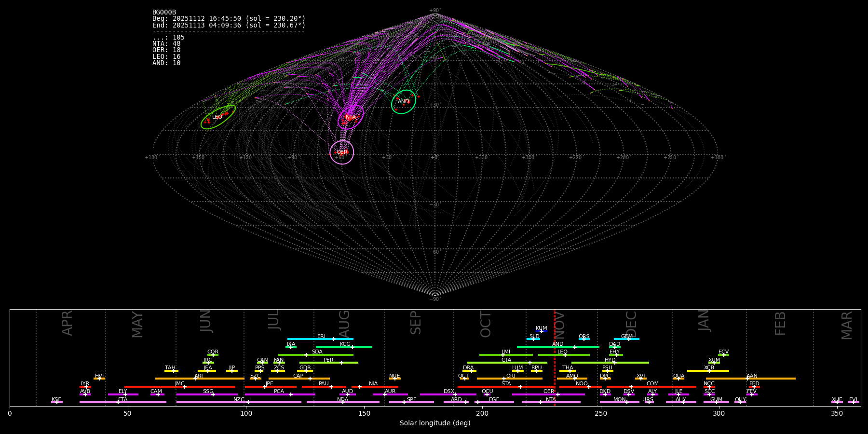Click the peak cross on the ORI bar
The width and height of the screenshot is (868, 434).
pos(504,379)
